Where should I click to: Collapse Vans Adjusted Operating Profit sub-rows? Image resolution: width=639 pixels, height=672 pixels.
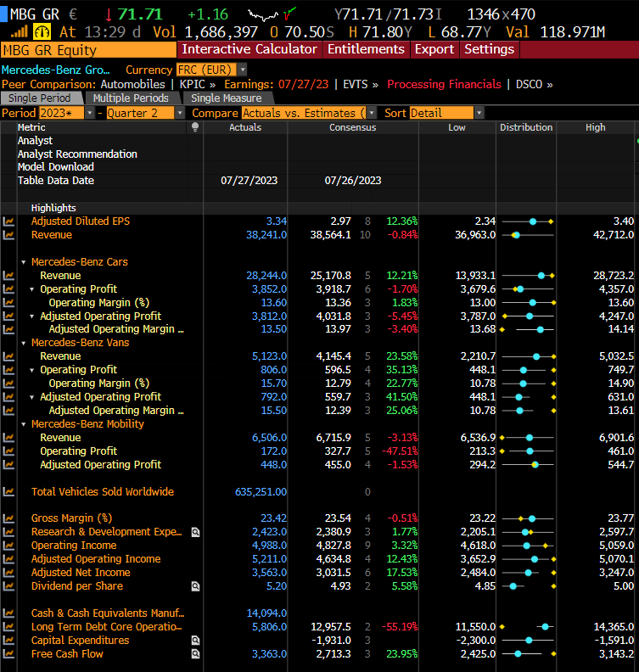coord(31,398)
